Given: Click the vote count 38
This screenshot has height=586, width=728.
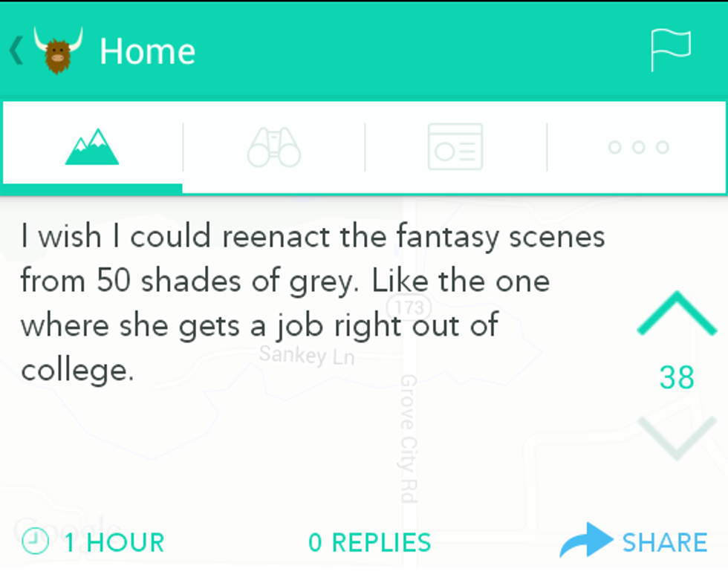Looking at the screenshot, I should pos(676,377).
